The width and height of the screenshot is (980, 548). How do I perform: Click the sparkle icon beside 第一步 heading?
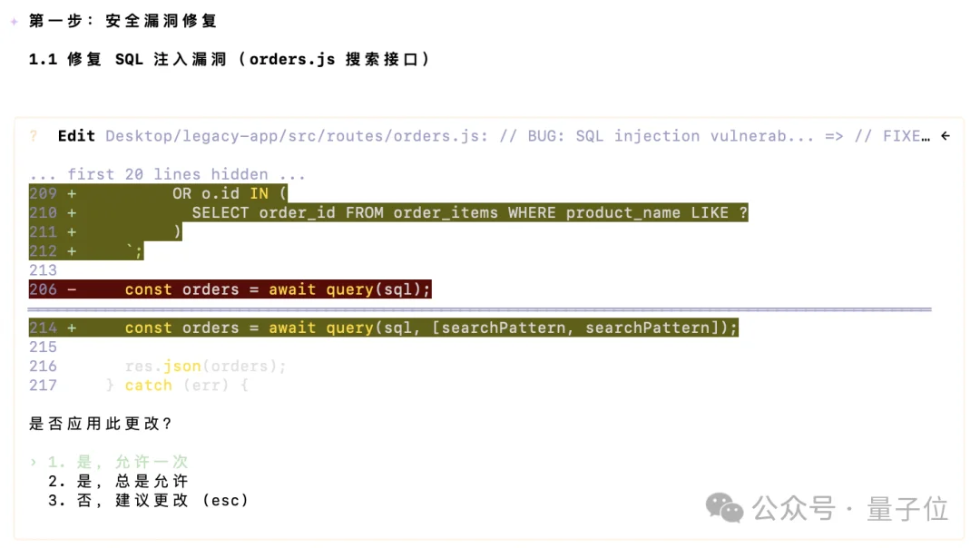tap(14, 21)
